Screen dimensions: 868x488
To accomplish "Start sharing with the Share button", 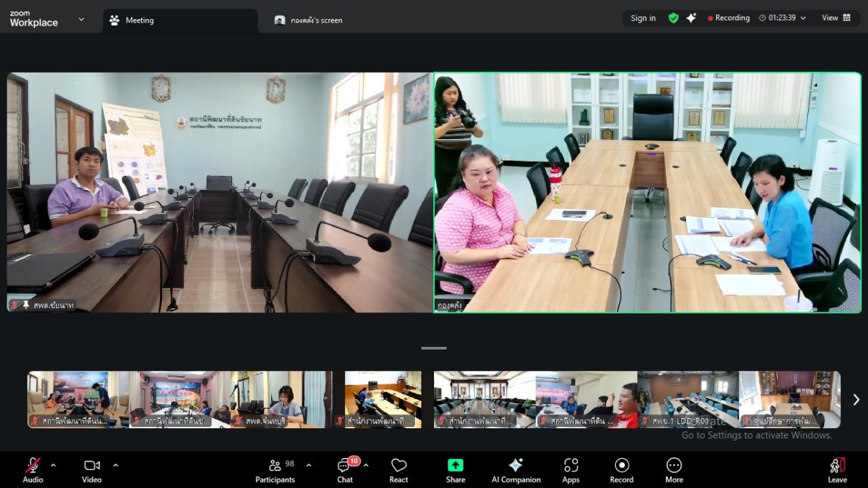I will [455, 470].
